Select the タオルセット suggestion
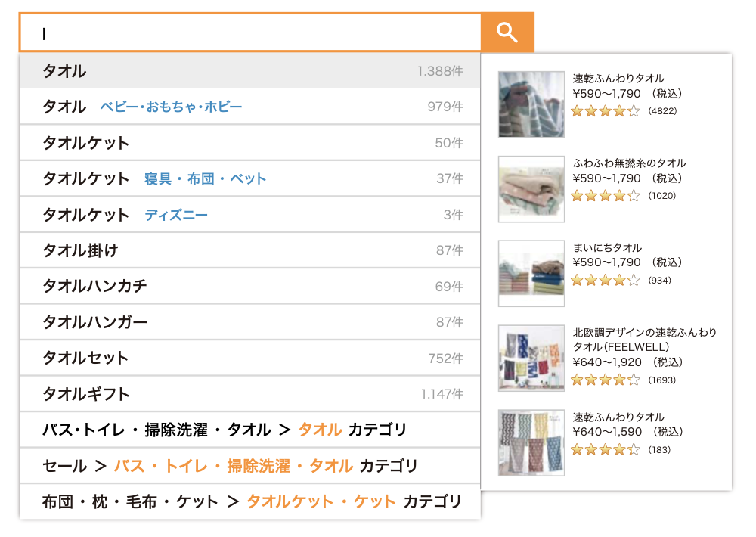 [x=249, y=358]
